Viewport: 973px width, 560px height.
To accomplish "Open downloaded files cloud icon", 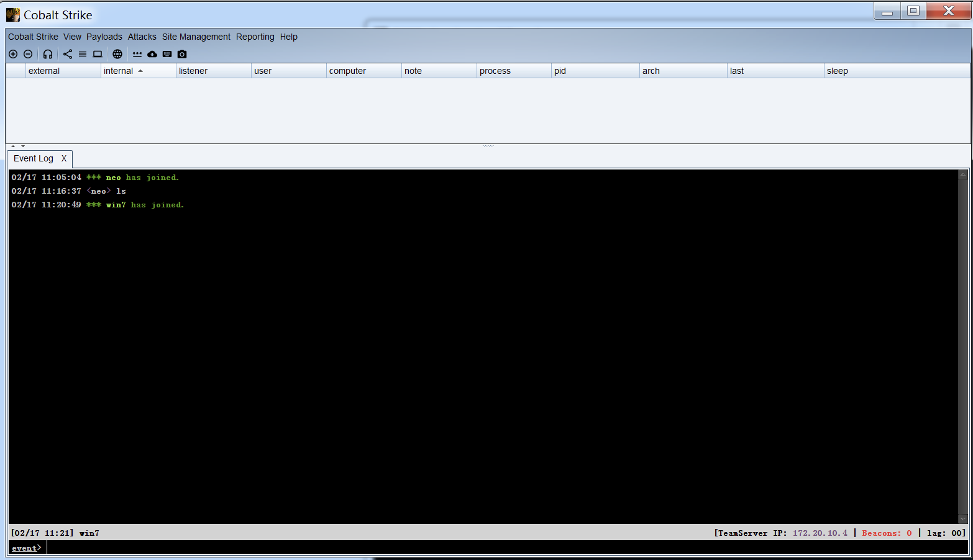I will pos(152,54).
